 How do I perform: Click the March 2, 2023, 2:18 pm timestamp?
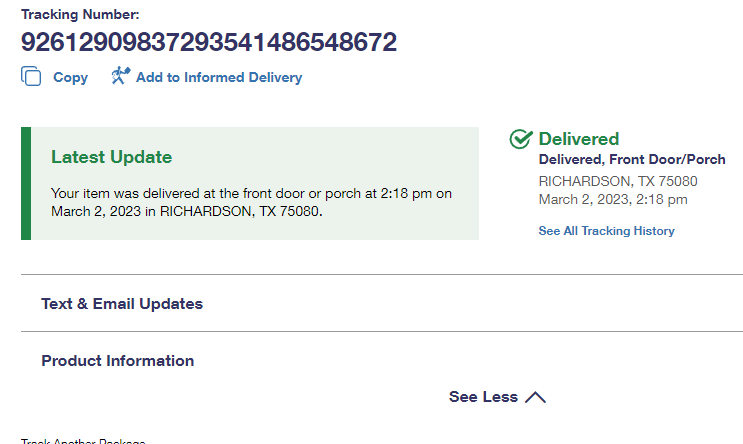pyautogui.click(x=613, y=200)
